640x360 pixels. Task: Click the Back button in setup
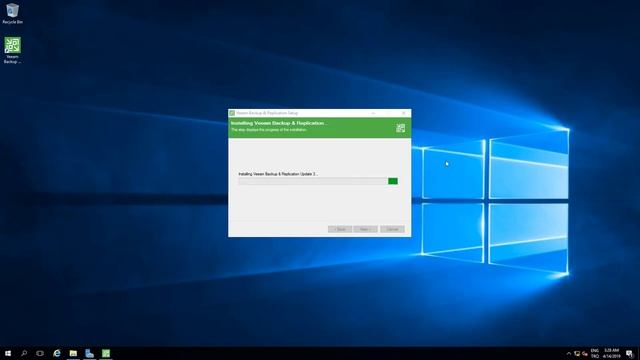click(x=340, y=229)
